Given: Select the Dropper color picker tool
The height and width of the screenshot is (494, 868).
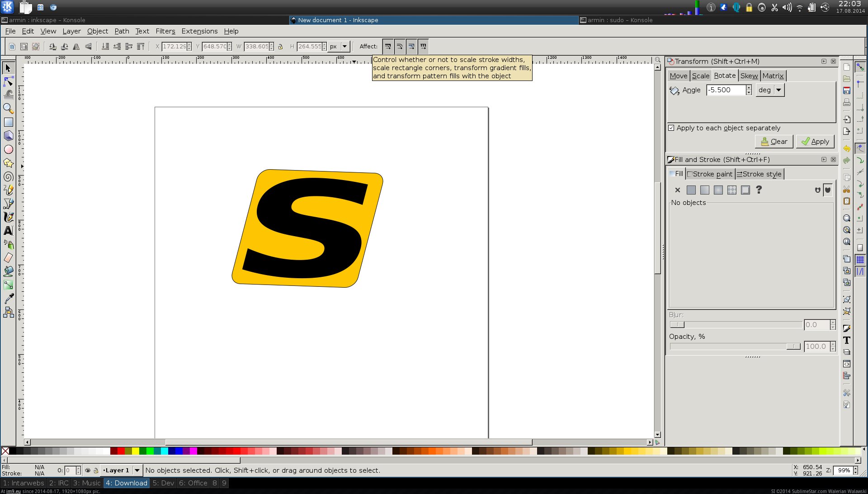Looking at the screenshot, I should point(8,299).
